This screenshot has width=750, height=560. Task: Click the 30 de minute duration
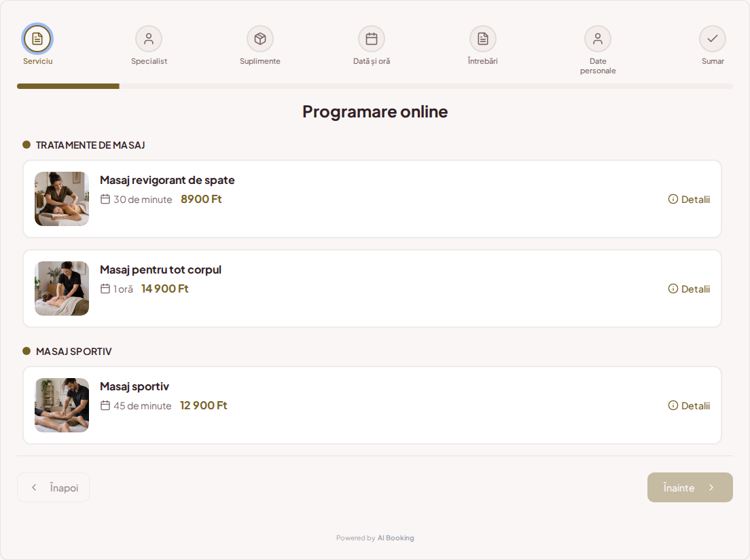pos(143,200)
